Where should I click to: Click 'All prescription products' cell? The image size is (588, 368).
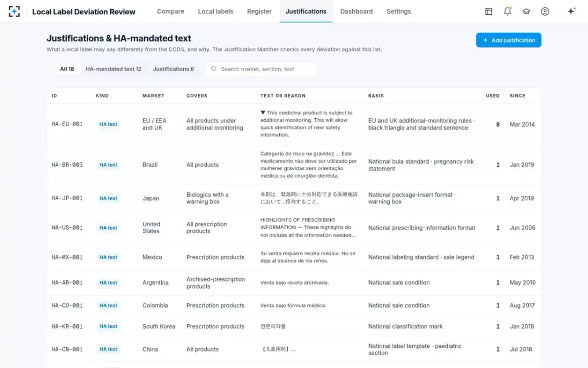(x=207, y=228)
